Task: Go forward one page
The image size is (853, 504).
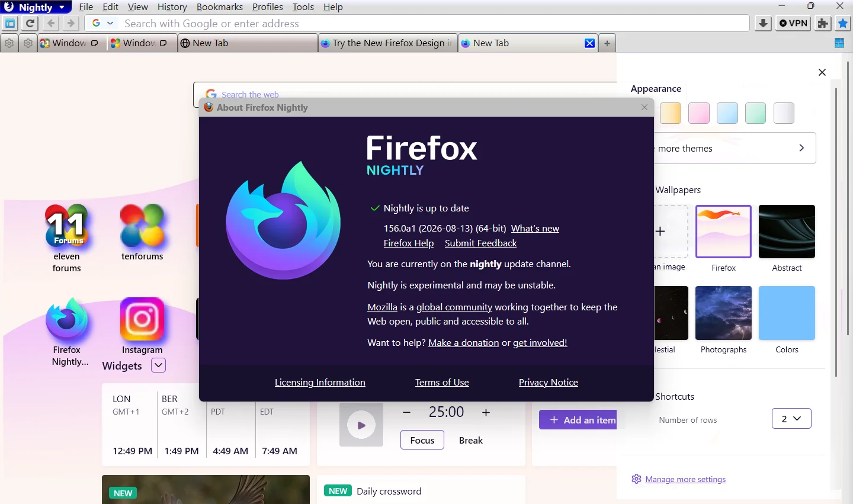Action: pyautogui.click(x=70, y=24)
